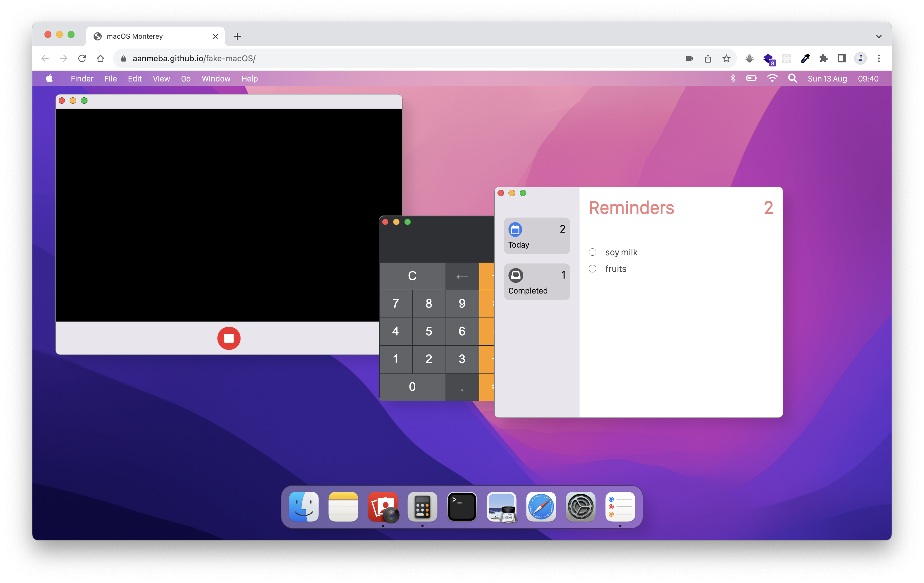Viewport: 924px width, 583px height.
Task: Open Preview app in the dock
Action: click(501, 507)
